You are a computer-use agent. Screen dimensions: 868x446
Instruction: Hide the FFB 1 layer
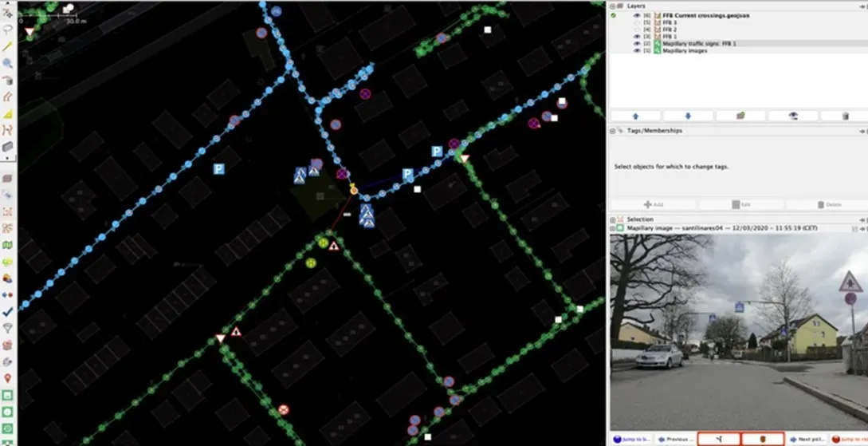[x=637, y=37]
